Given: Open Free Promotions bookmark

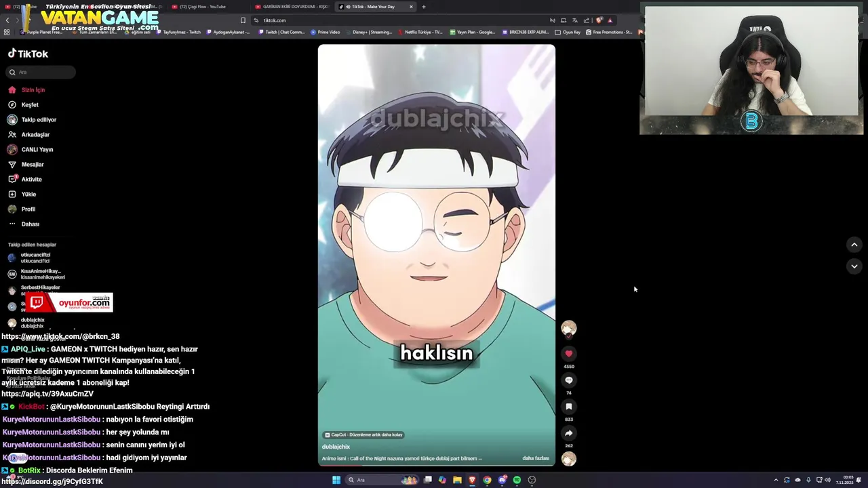Looking at the screenshot, I should pos(609,32).
